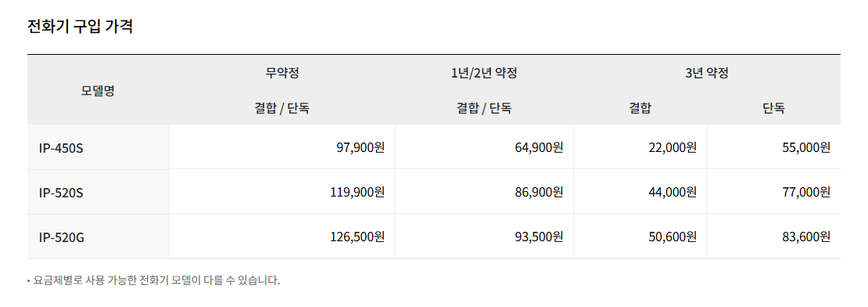The image size is (868, 307).
Task: Click the 무약정 header cell
Action: point(282,73)
